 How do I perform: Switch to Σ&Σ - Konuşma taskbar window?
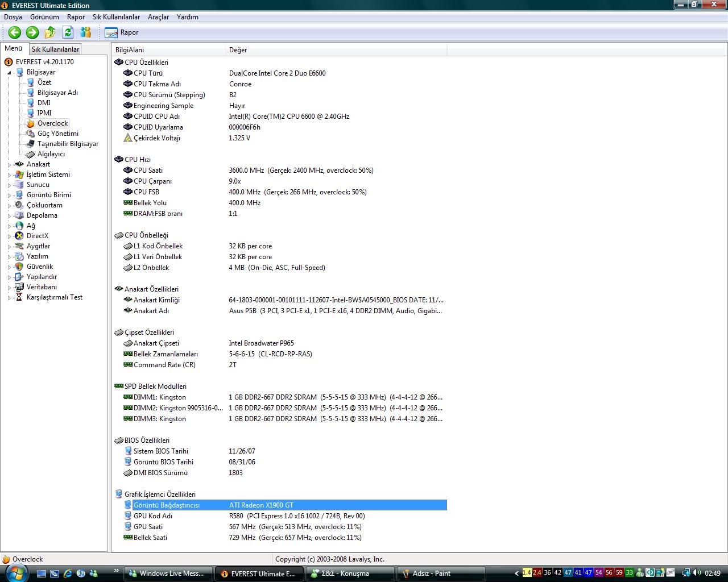tap(350, 573)
